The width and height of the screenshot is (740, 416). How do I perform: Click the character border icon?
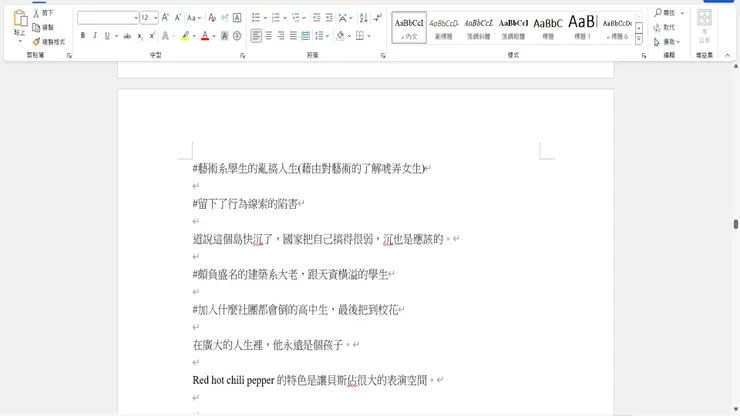click(237, 17)
